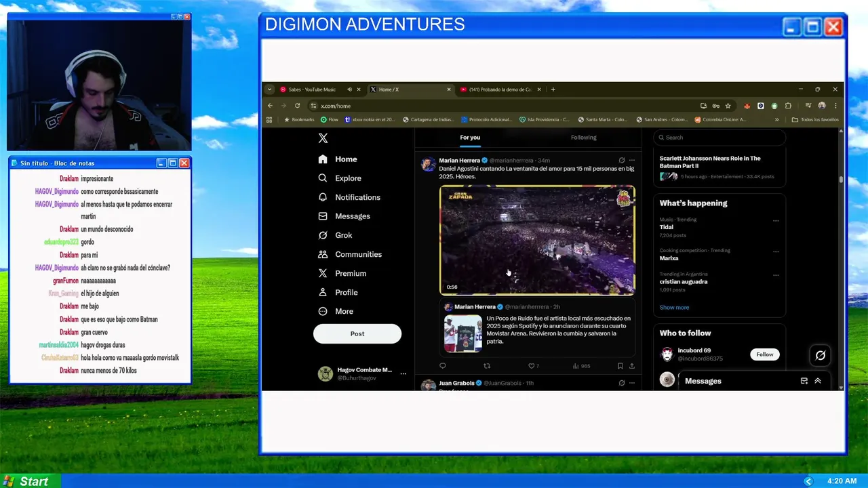This screenshot has width=868, height=488.
Task: Switch to Probando la demo tab
Action: point(500,89)
